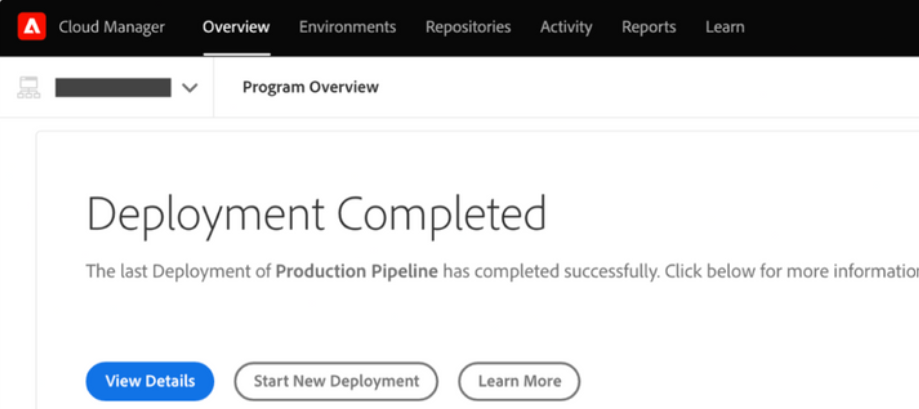Select the Reports tab
The image size is (919, 409).
648,27
